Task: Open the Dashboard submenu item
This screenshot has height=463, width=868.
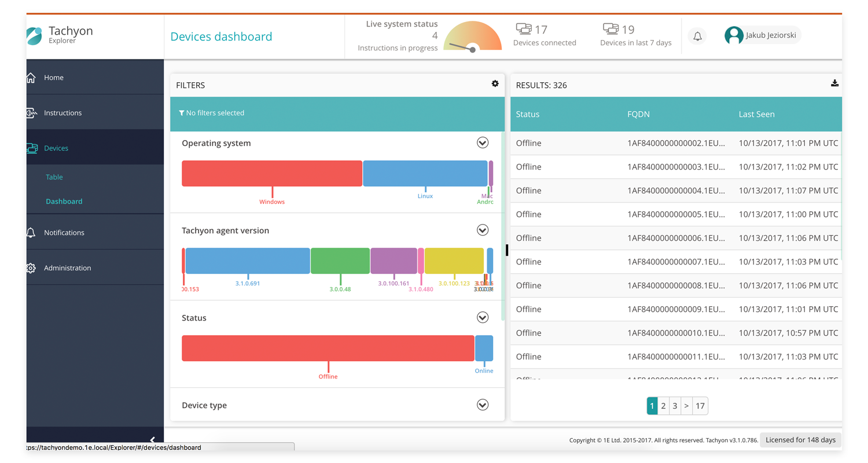Action: (x=64, y=201)
